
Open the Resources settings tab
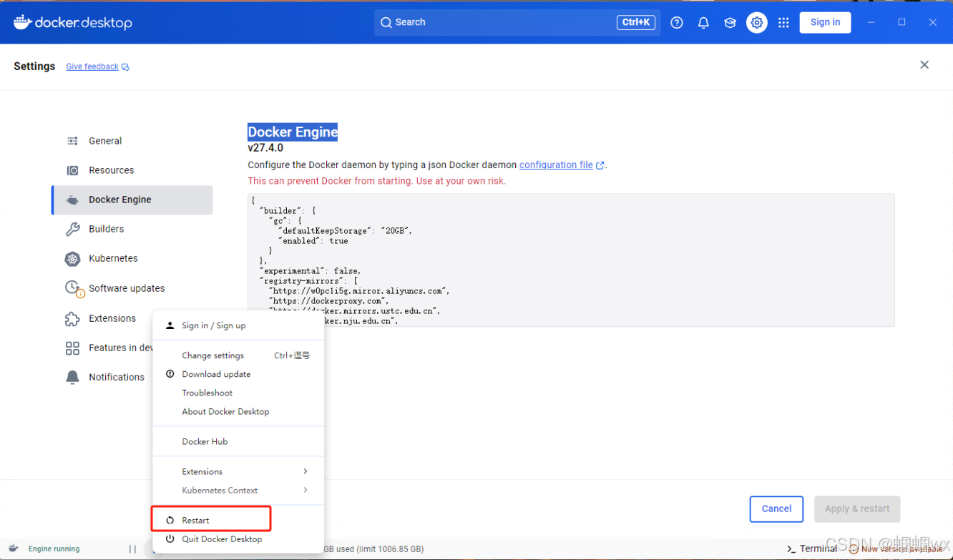tap(132, 170)
